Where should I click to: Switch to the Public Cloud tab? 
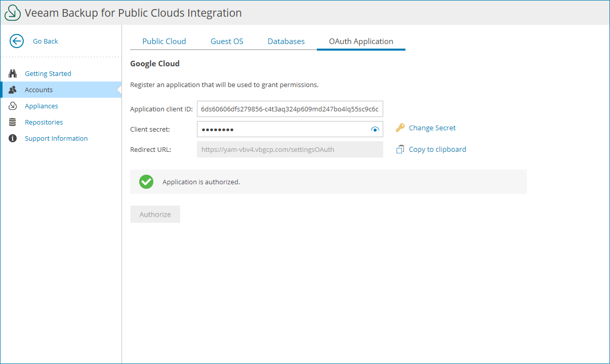pos(164,41)
